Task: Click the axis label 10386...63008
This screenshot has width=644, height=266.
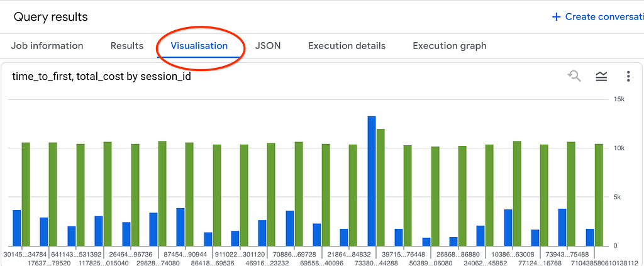Action: (513, 255)
